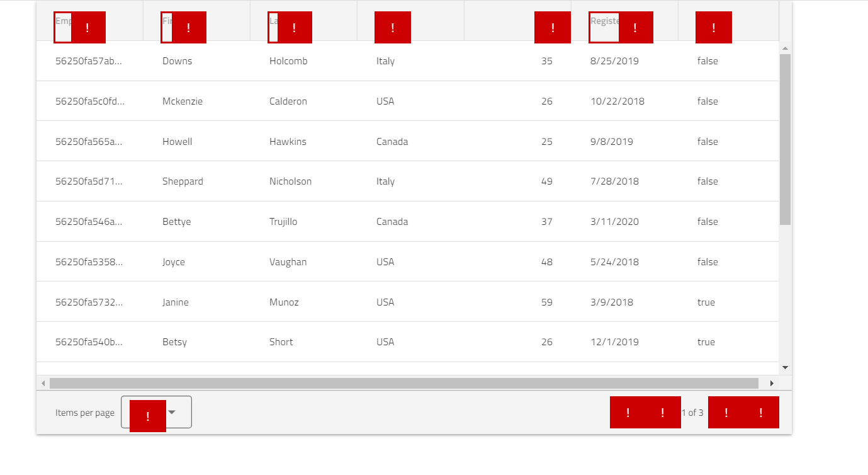Open the filter for the age column
Image resolution: width=868 pixels, height=475 pixels.
click(x=552, y=27)
